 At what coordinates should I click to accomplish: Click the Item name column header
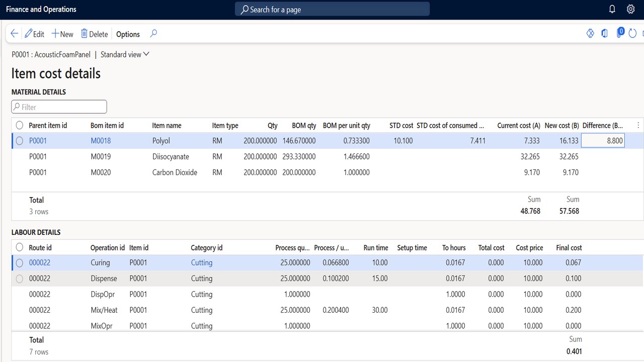pyautogui.click(x=167, y=125)
